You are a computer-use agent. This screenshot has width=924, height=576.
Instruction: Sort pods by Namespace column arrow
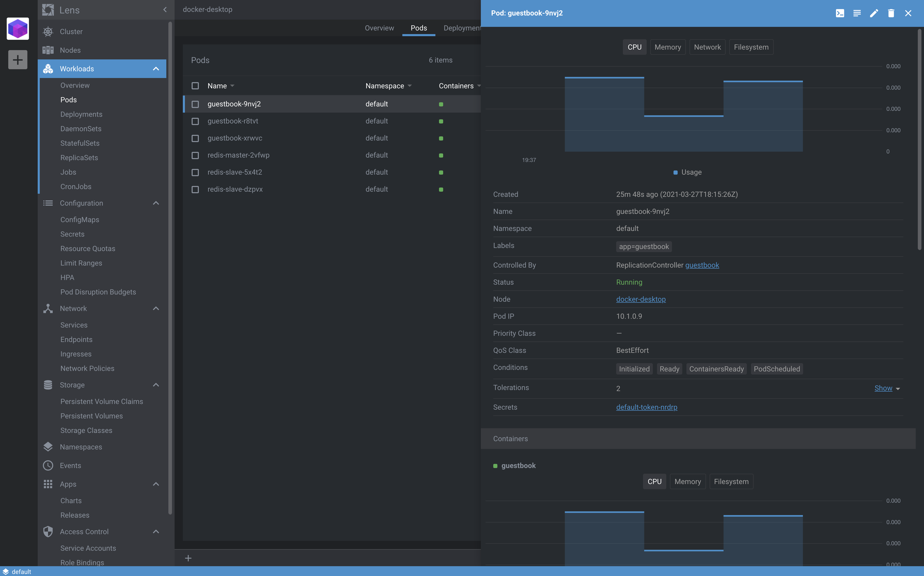click(x=409, y=86)
